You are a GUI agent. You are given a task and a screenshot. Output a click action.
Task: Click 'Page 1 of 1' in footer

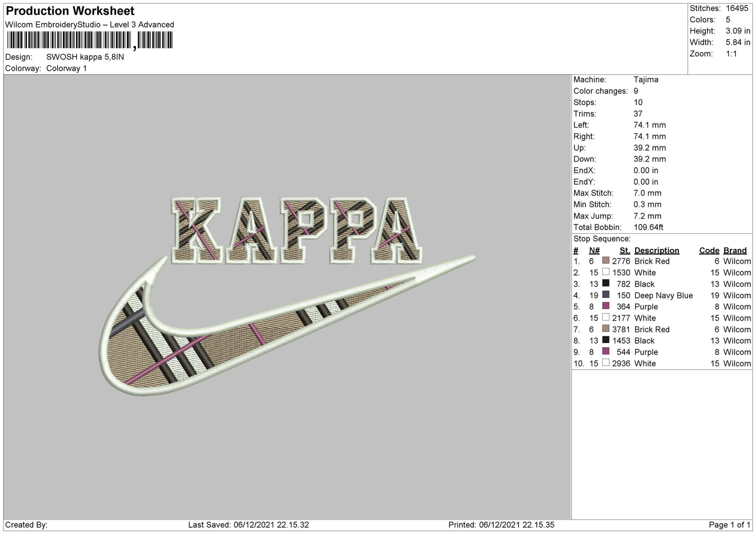click(730, 525)
